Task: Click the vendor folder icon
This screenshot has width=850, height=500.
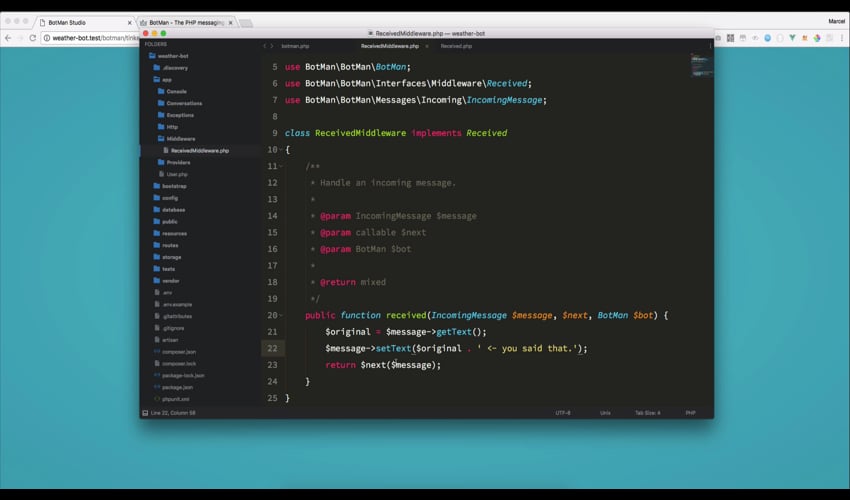Action: point(157,280)
